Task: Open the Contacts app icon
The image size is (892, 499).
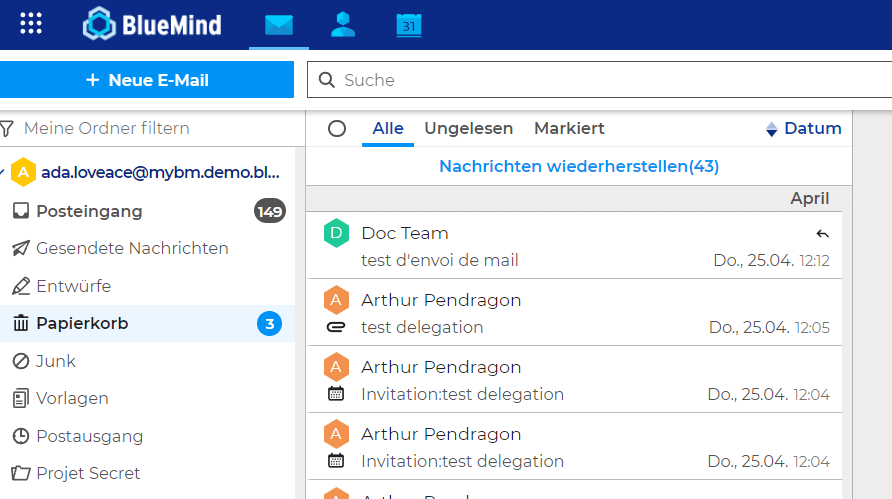Action: click(x=343, y=25)
